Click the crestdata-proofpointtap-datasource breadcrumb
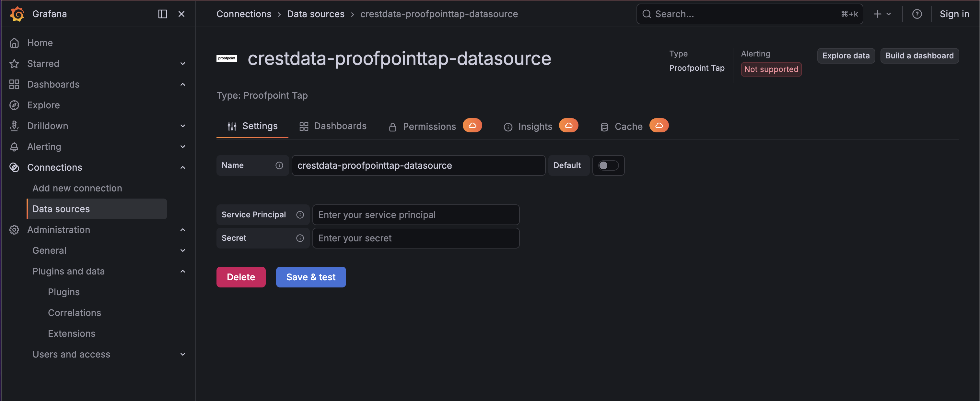980x401 pixels. 439,14
